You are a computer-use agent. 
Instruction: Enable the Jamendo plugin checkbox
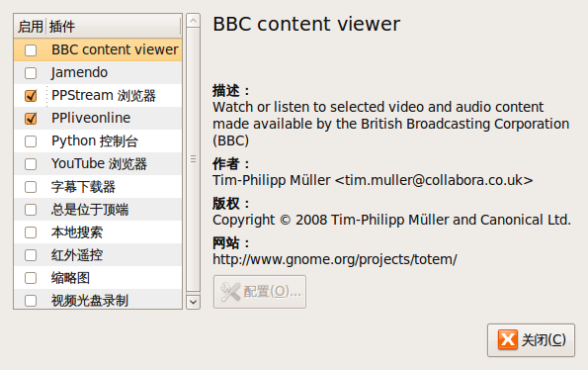[31, 73]
